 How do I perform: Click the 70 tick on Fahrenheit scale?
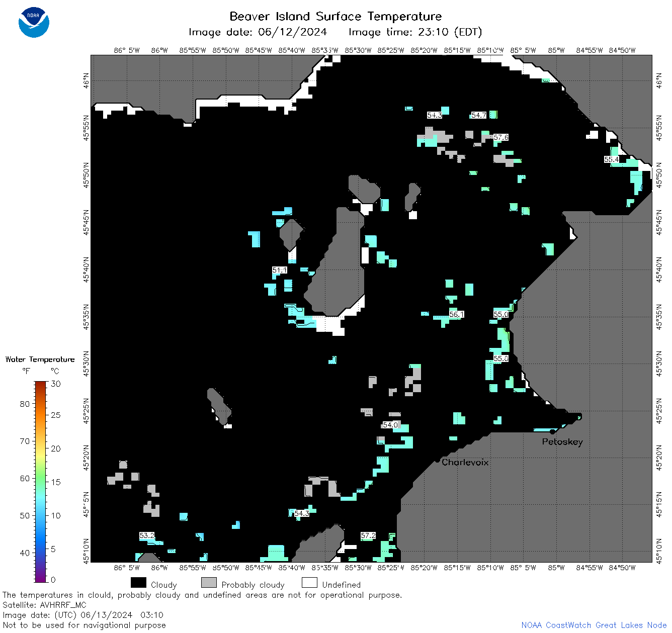point(25,441)
